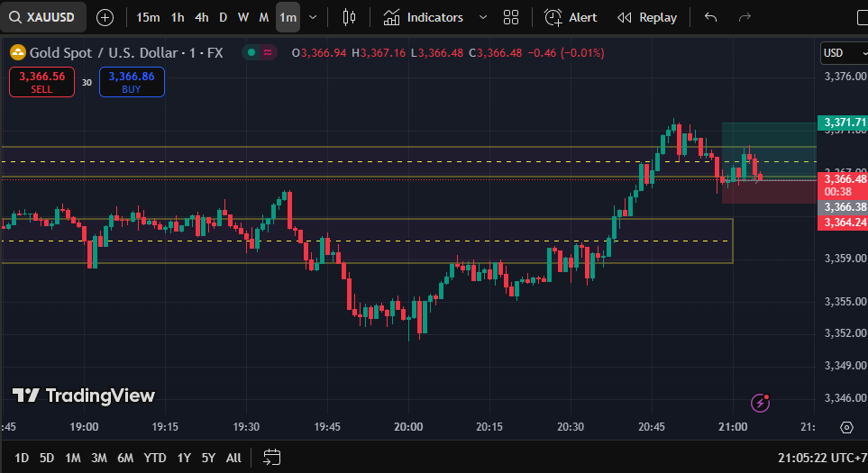Open the go-to-date calendar icon
868x473 pixels.
[272, 458]
